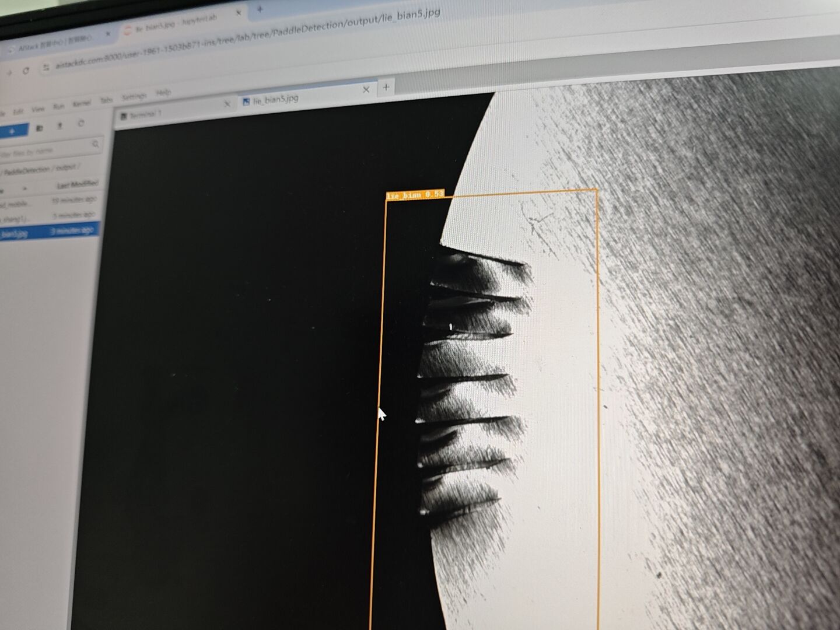This screenshot has height=630, width=840.
Task: Open the Kernel menu
Action: click(x=82, y=104)
